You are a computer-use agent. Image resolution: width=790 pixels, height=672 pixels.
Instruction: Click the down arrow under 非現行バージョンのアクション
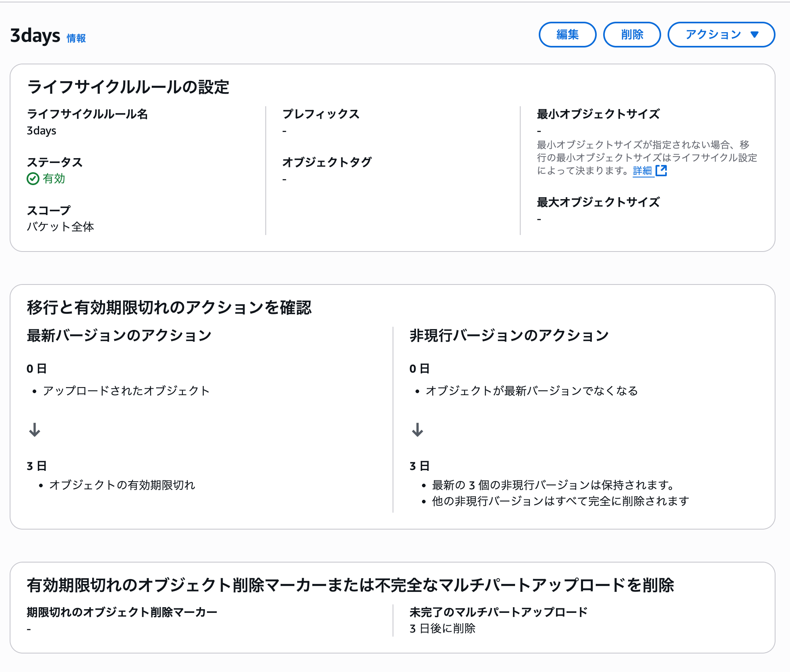pos(418,430)
